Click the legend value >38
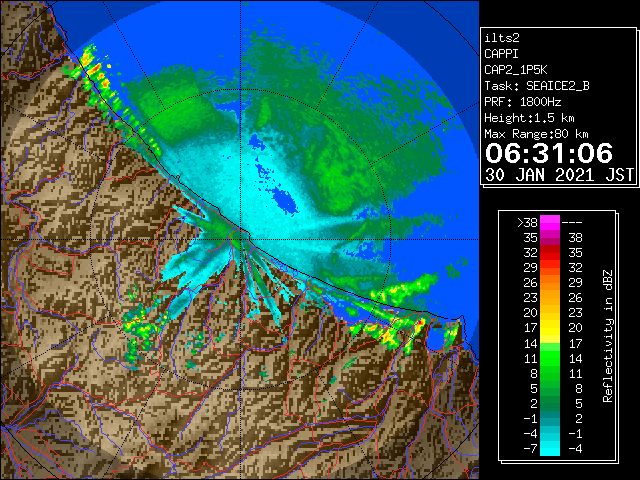This screenshot has height=480, width=640. tap(527, 223)
